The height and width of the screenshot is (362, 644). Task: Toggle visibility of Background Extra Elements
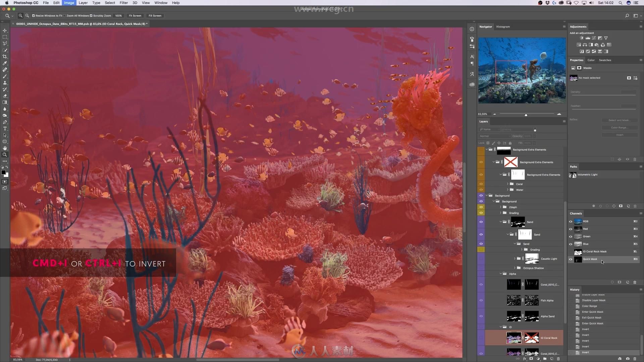481,149
